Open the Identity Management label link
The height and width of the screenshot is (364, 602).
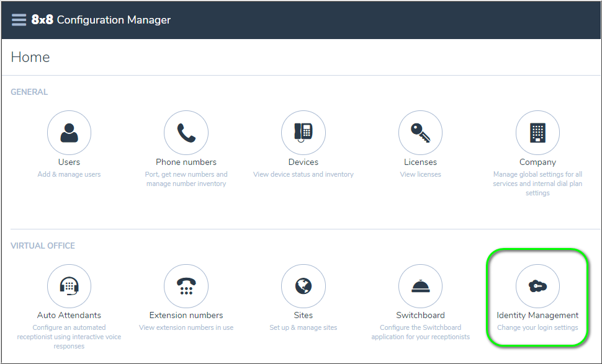pos(537,315)
